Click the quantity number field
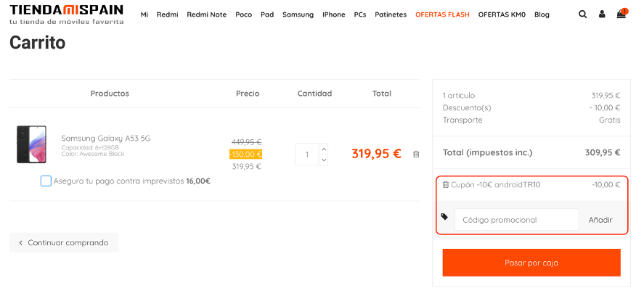The image size is (644, 296). pyautogui.click(x=307, y=155)
